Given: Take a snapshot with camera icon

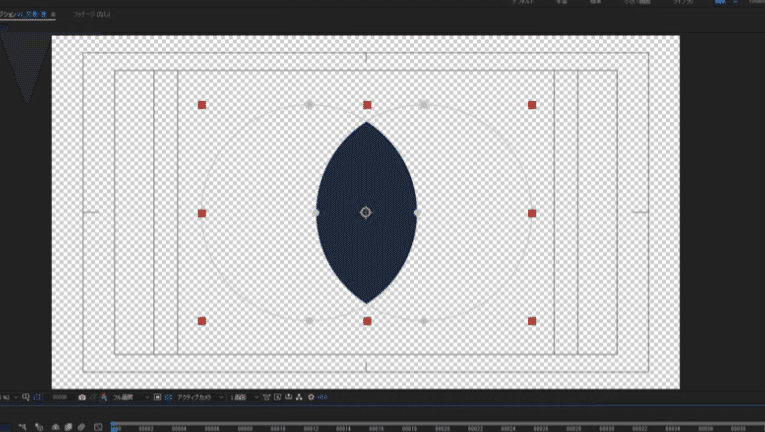Looking at the screenshot, I should [x=82, y=397].
